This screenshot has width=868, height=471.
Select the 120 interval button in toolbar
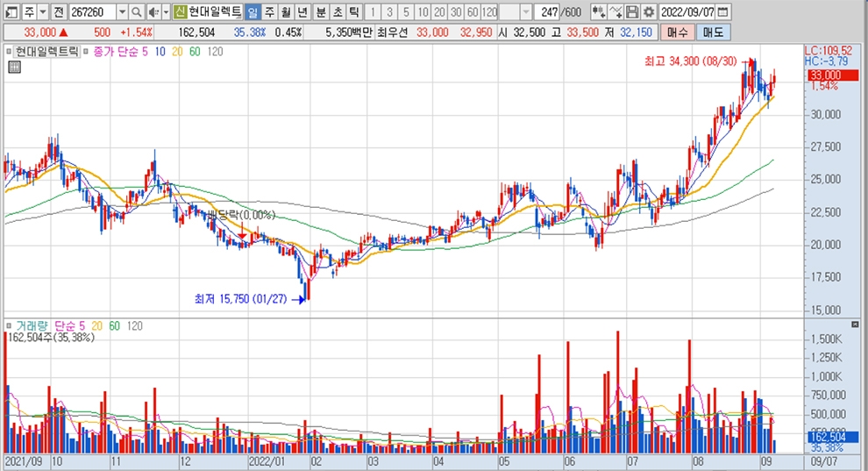coord(489,11)
